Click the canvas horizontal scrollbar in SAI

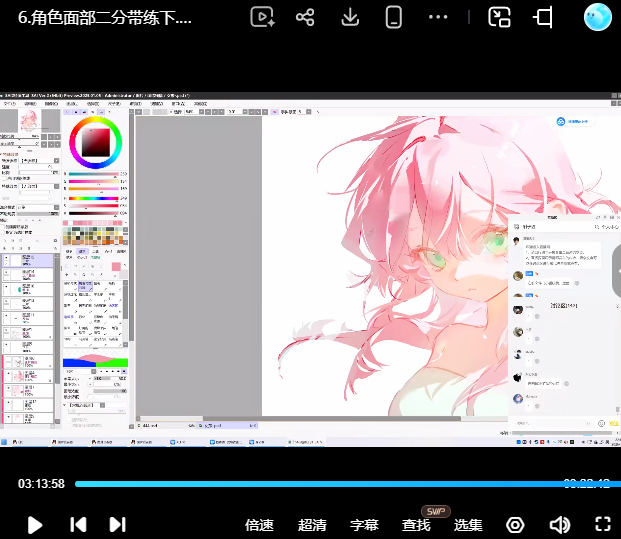pyautogui.click(x=331, y=419)
